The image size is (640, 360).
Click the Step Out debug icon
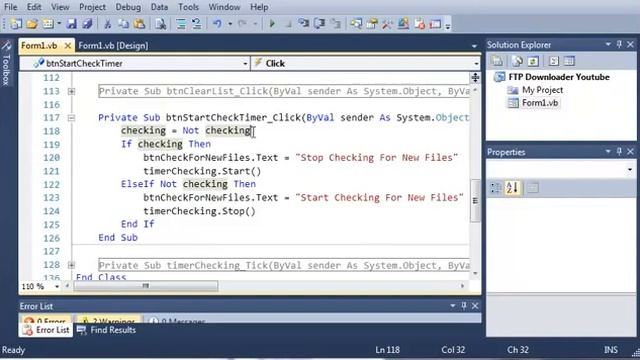[x=336, y=24]
